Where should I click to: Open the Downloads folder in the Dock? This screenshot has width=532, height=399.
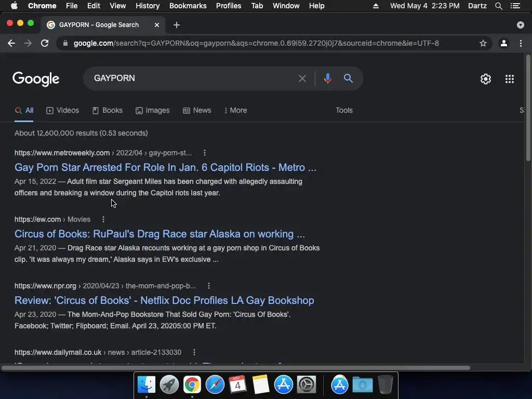pos(362,385)
